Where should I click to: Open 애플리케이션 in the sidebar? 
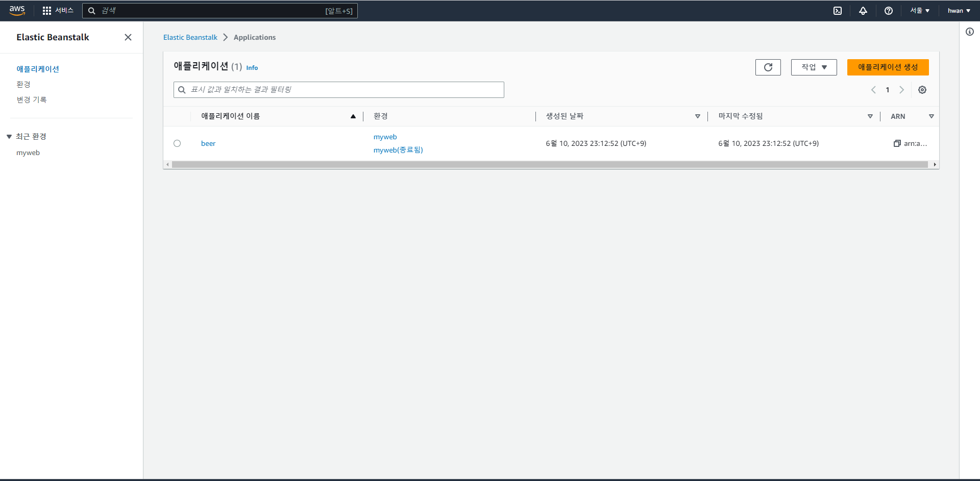[38, 69]
